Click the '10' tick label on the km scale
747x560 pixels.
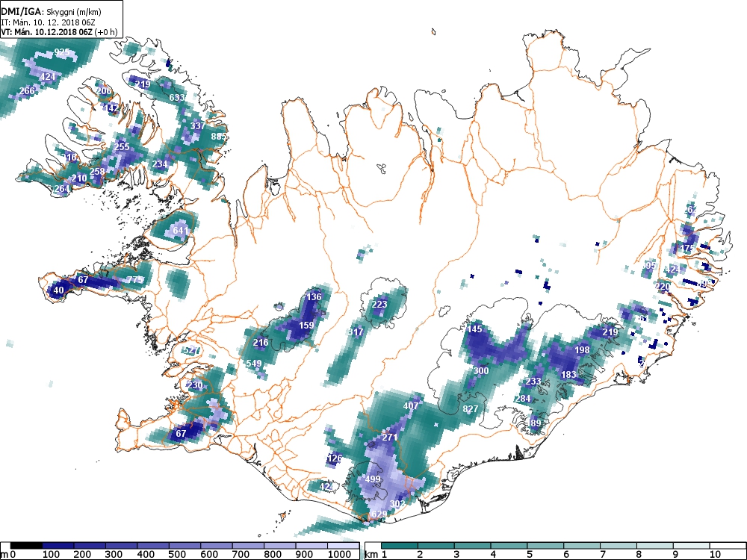click(x=715, y=554)
